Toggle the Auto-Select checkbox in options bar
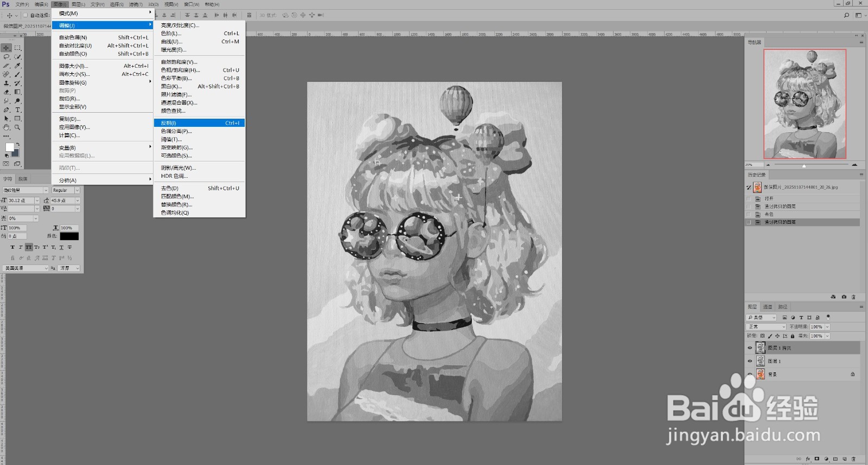 pos(25,15)
